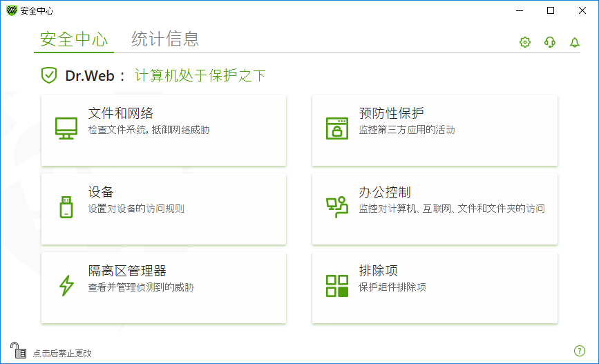Image resolution: width=599 pixels, height=364 pixels.
Task: Click the monitor icon for 文件和网络
Action: (66, 128)
